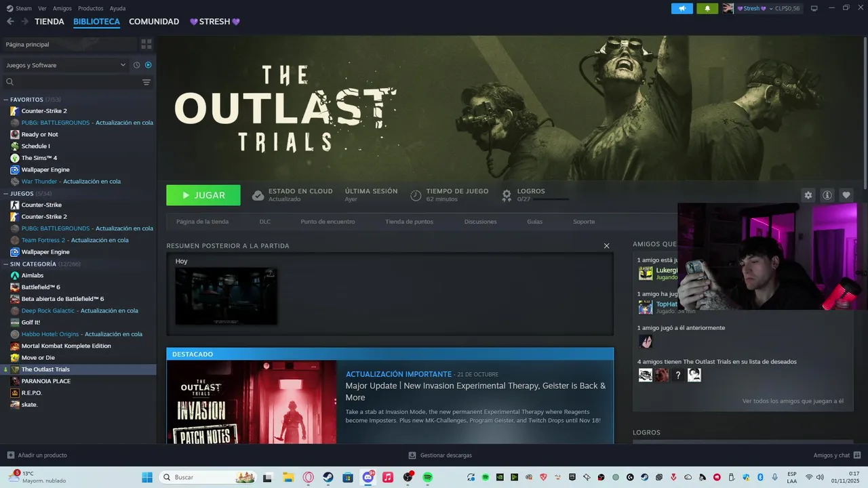Toggle the recent activity clock filter
The height and width of the screenshot is (488, 868).
coord(136,65)
